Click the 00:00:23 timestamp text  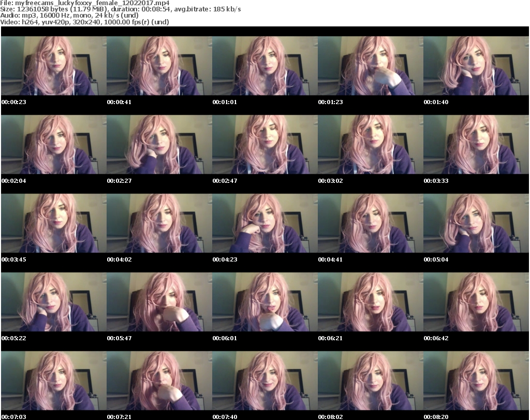click(14, 102)
